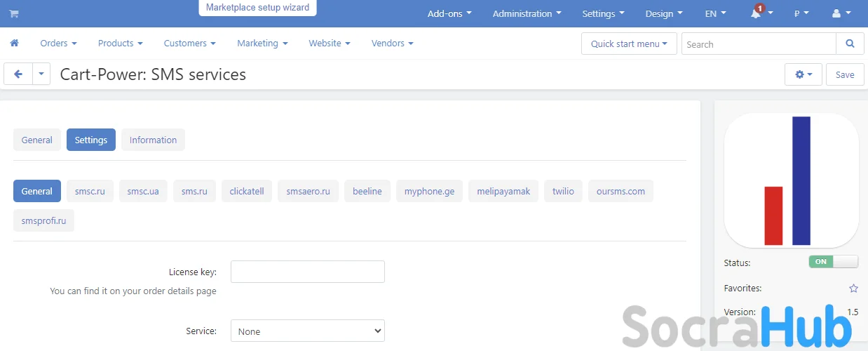Toggle the add-on Status switch
This screenshot has height=351, width=868.
coord(833,262)
